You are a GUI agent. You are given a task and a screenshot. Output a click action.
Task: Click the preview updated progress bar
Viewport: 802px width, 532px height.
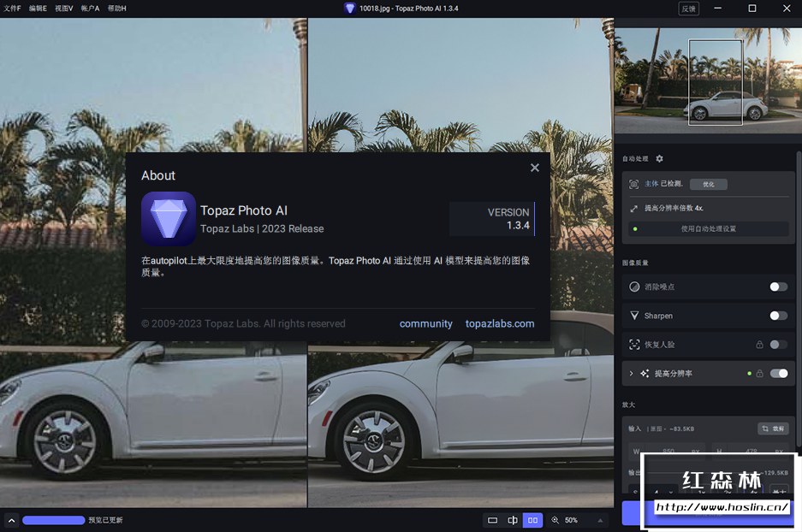(54, 520)
